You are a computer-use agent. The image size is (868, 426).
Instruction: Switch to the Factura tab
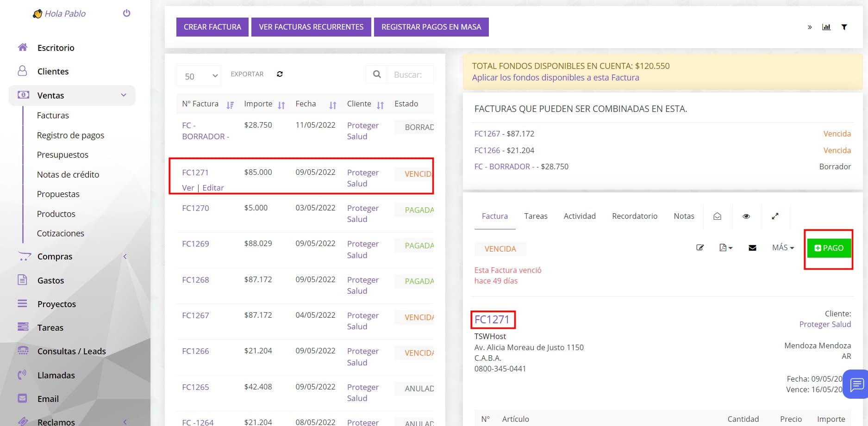pos(495,216)
